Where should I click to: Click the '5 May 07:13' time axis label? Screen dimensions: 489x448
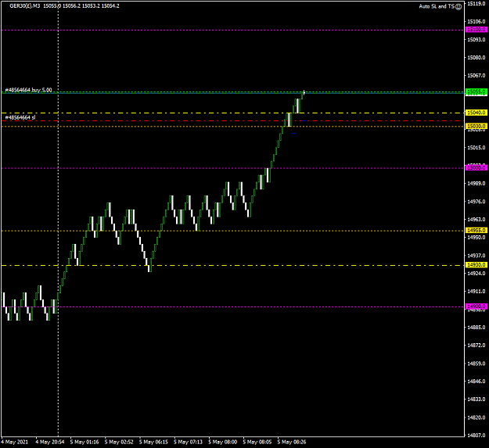click(x=189, y=442)
